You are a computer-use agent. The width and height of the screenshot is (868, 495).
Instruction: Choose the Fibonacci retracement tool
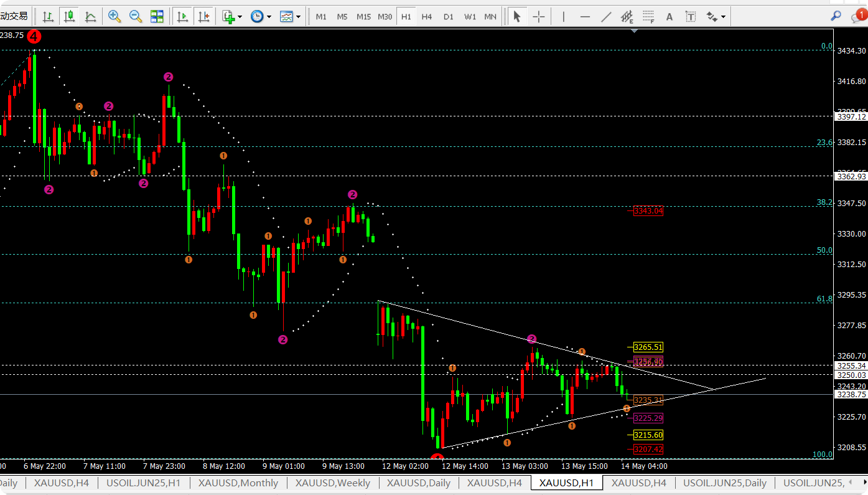click(648, 17)
